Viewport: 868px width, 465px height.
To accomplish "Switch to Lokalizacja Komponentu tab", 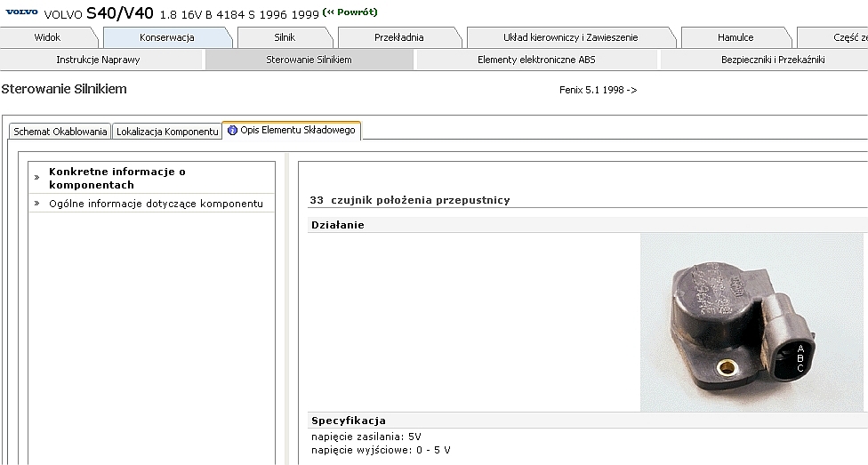I will click(x=167, y=132).
